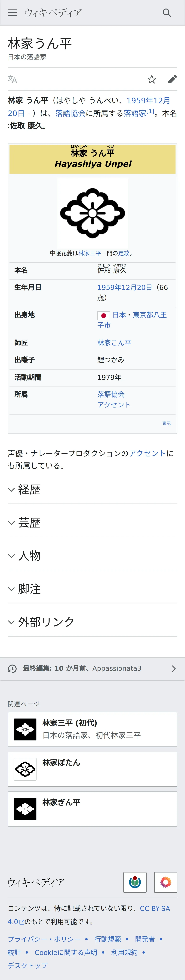Click the search magnifier icon
This screenshot has height=980, width=185.
coord(167,13)
